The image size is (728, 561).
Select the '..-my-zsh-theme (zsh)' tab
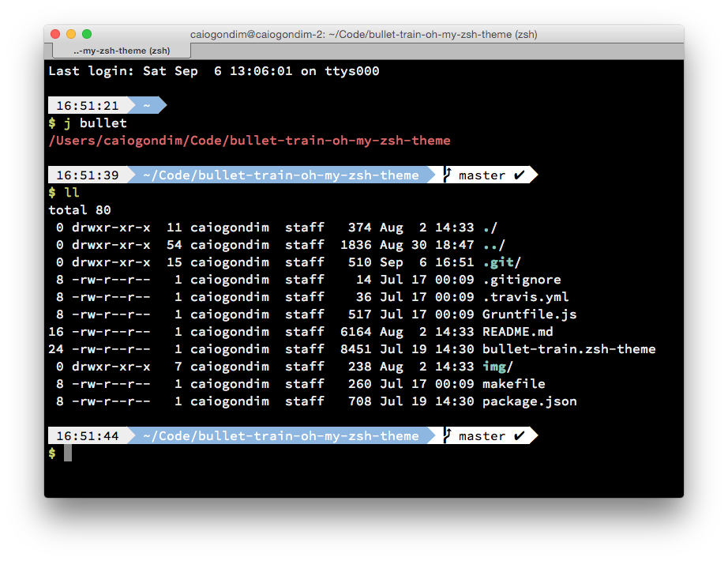coord(122,51)
